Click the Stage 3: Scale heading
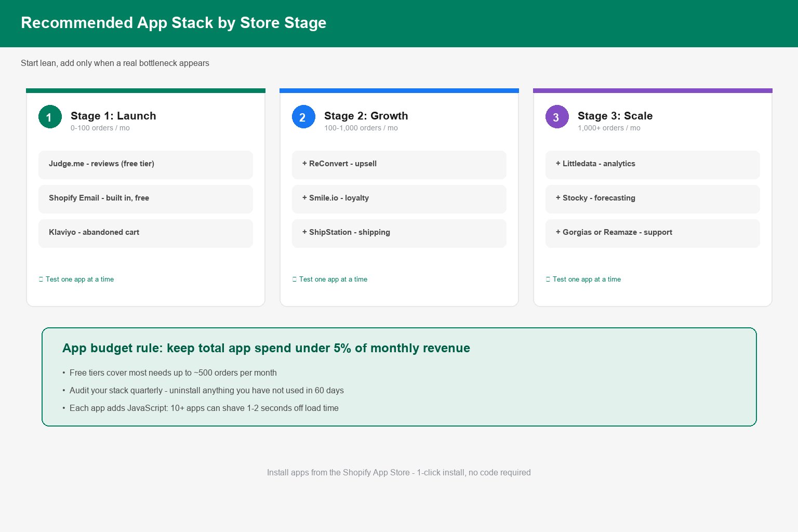 615,116
